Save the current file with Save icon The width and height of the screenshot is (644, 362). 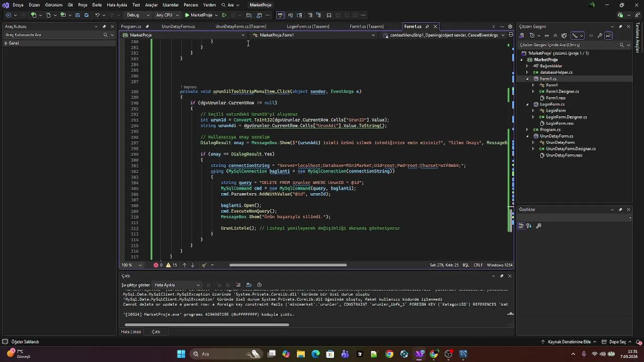(78, 15)
